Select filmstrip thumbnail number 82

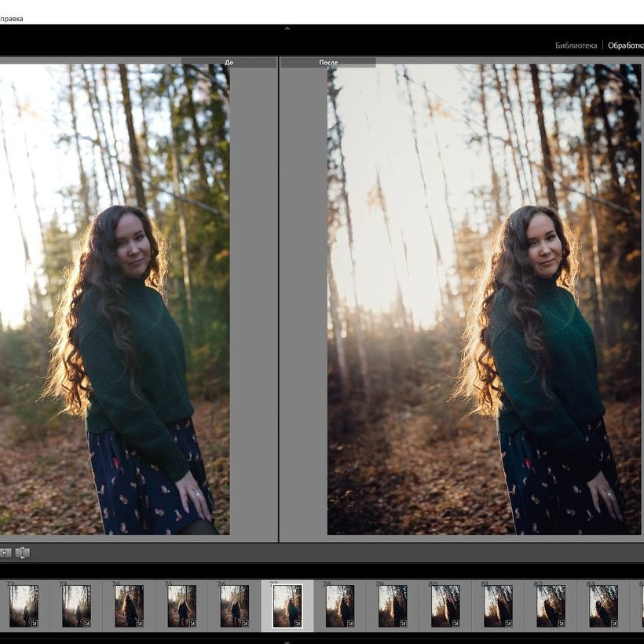pos(550,606)
